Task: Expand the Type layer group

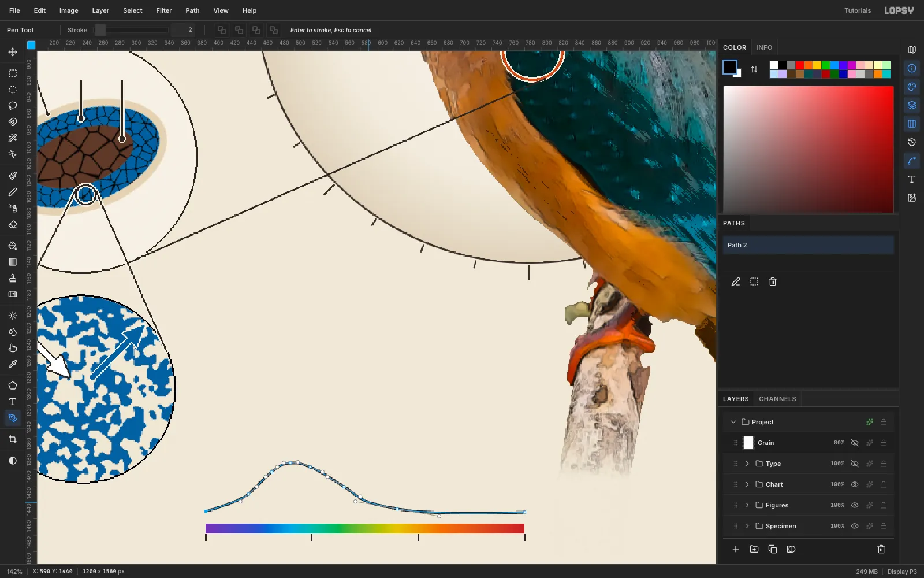Action: coord(747,464)
